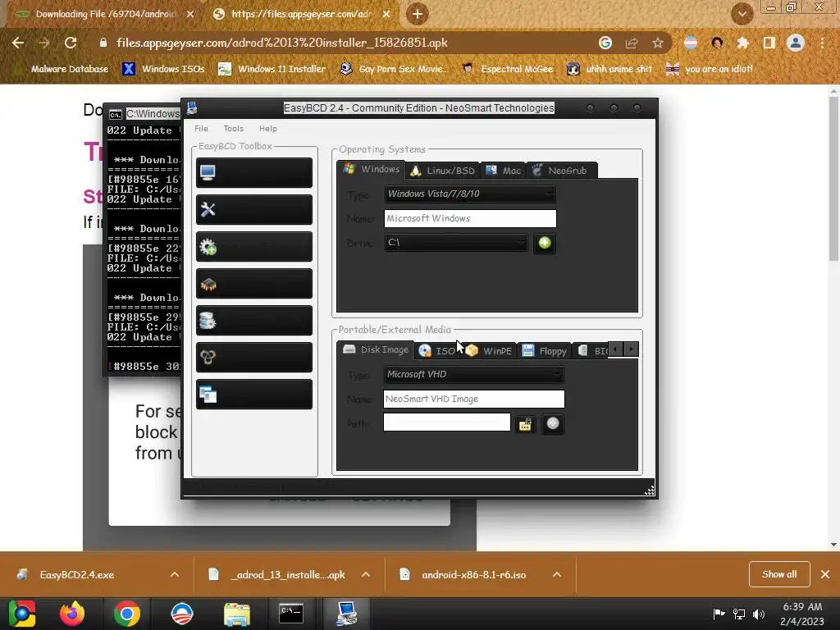Open Firefox from the taskbar
The height and width of the screenshot is (630, 840).
click(x=72, y=614)
